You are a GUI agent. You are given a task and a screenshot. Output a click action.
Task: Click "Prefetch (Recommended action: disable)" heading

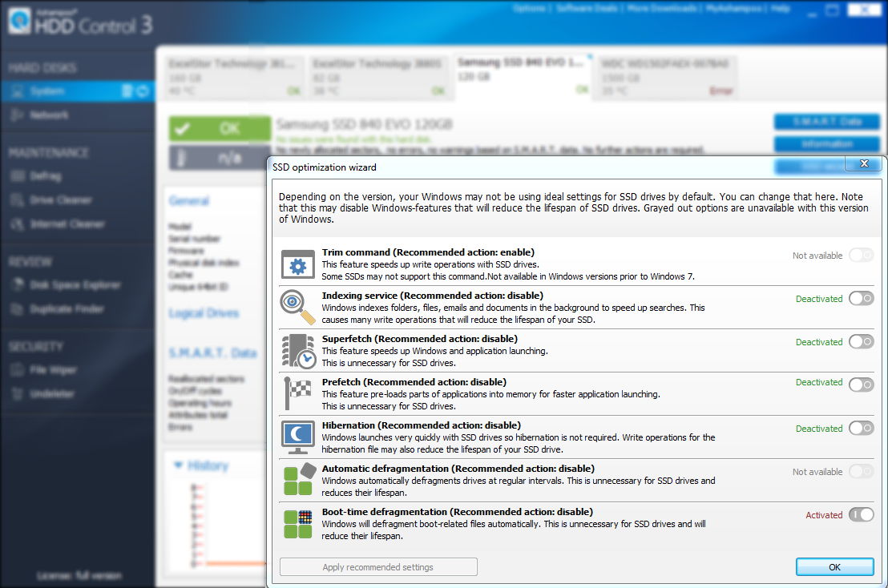point(414,382)
